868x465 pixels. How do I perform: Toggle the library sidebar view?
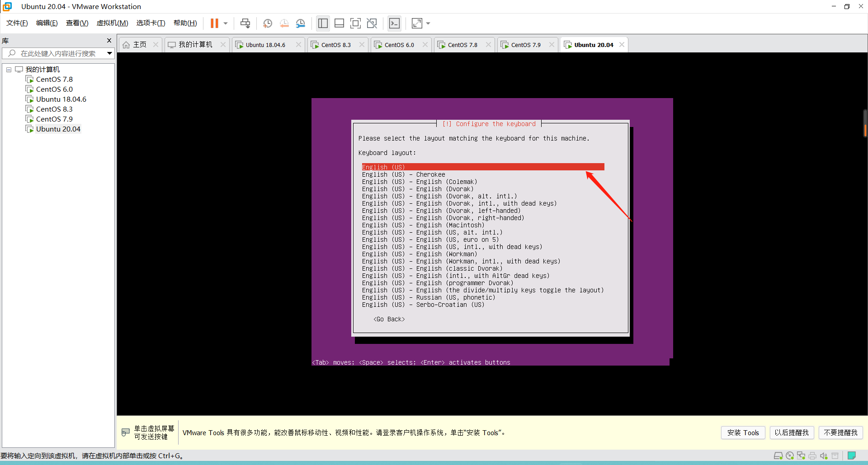click(323, 23)
